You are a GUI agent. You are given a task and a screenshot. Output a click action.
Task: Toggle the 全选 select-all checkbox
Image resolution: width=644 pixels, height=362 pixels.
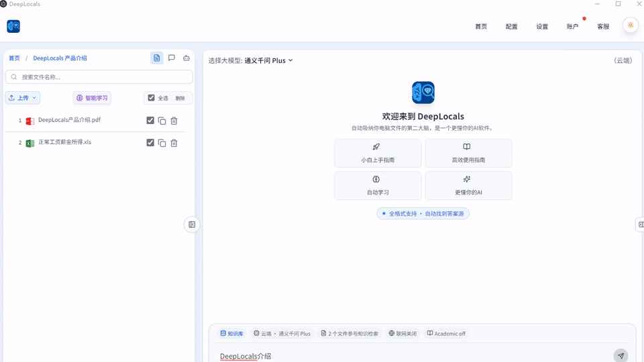[x=151, y=98]
